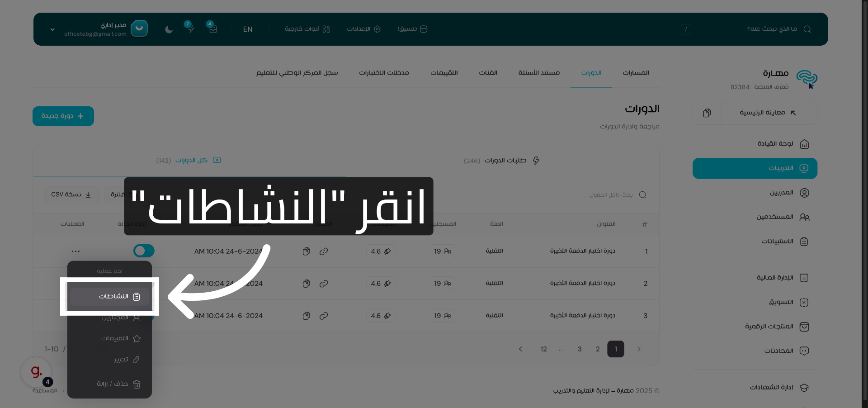Open المحادثات chat icon in the sidebar
Image resolution: width=868 pixels, height=408 pixels.
pyautogui.click(x=804, y=351)
